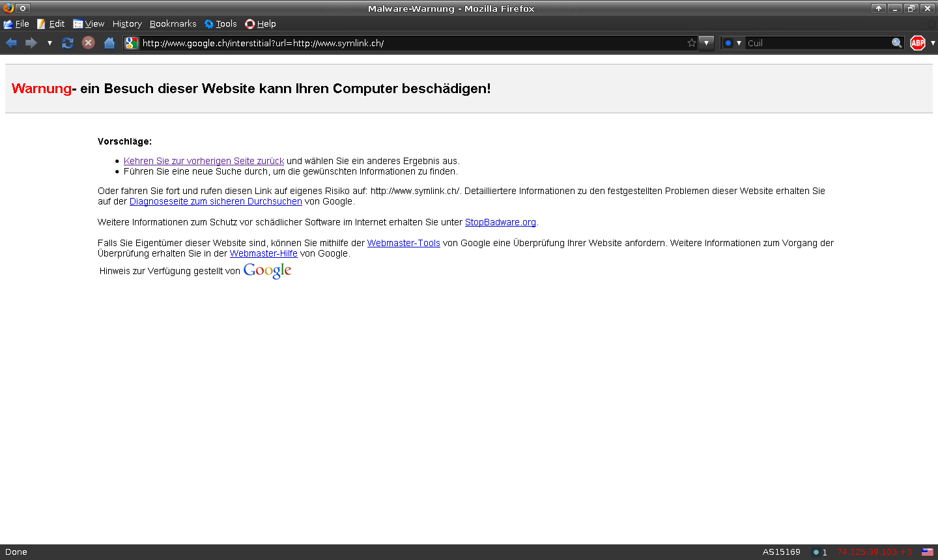Open the back/forward history dropdown
The height and width of the screenshot is (560, 938).
click(50, 43)
